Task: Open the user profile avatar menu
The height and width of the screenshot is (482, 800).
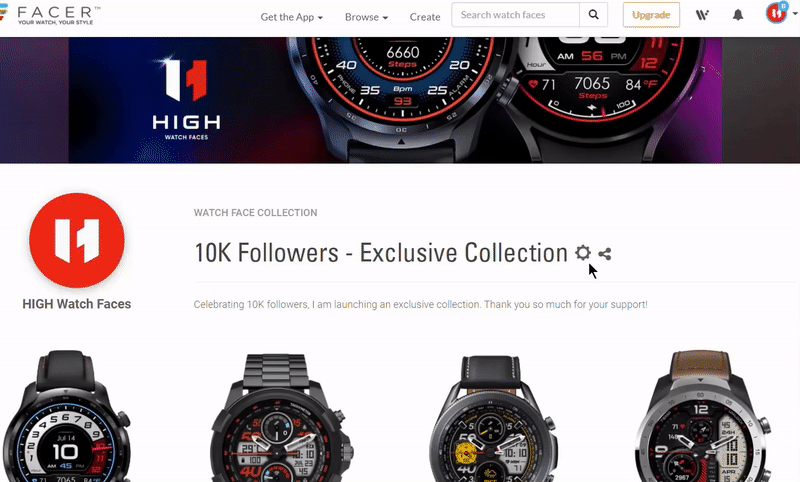Action: [777, 13]
